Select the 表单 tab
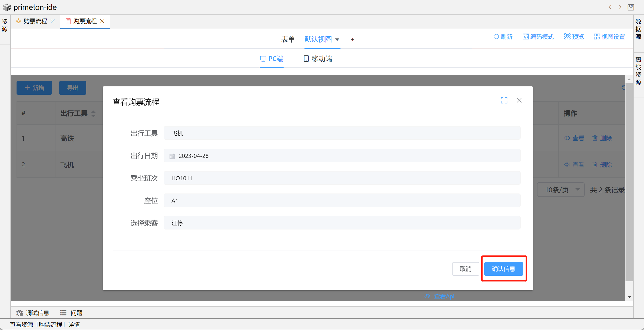 pyautogui.click(x=288, y=39)
